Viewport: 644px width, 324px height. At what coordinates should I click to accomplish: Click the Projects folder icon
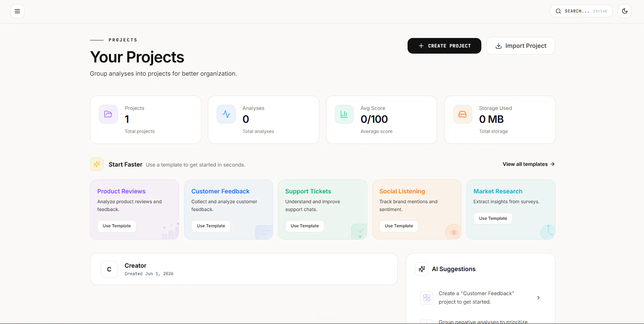tap(108, 114)
